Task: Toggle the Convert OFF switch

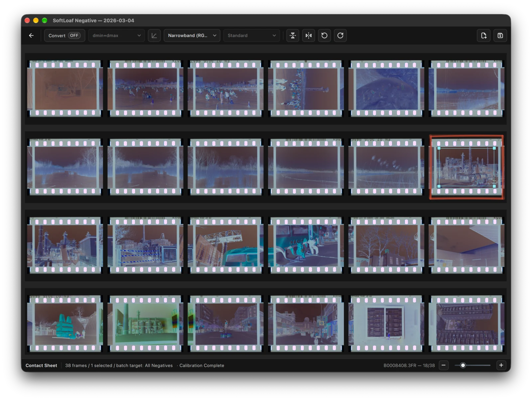Action: pyautogui.click(x=65, y=36)
